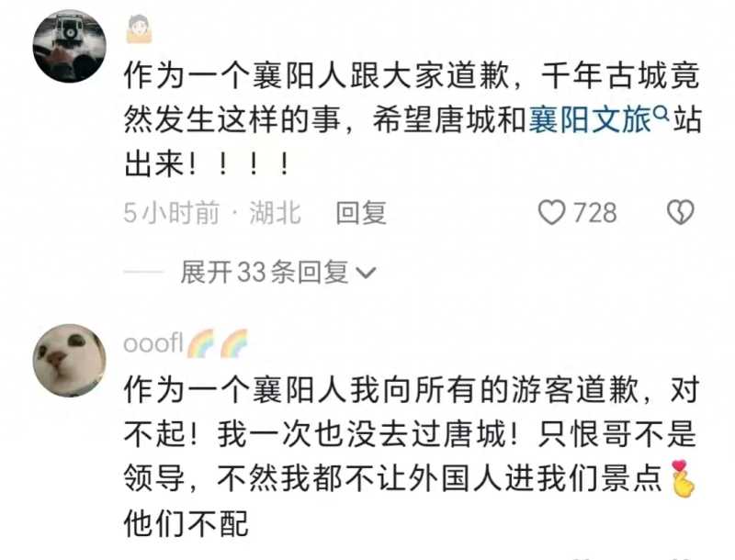
Task: Tap the finger heart emoji in comment
Action: [683, 478]
